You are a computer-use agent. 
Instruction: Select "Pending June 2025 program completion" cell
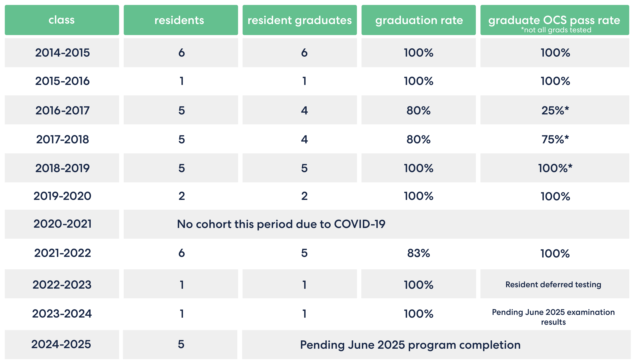point(410,345)
